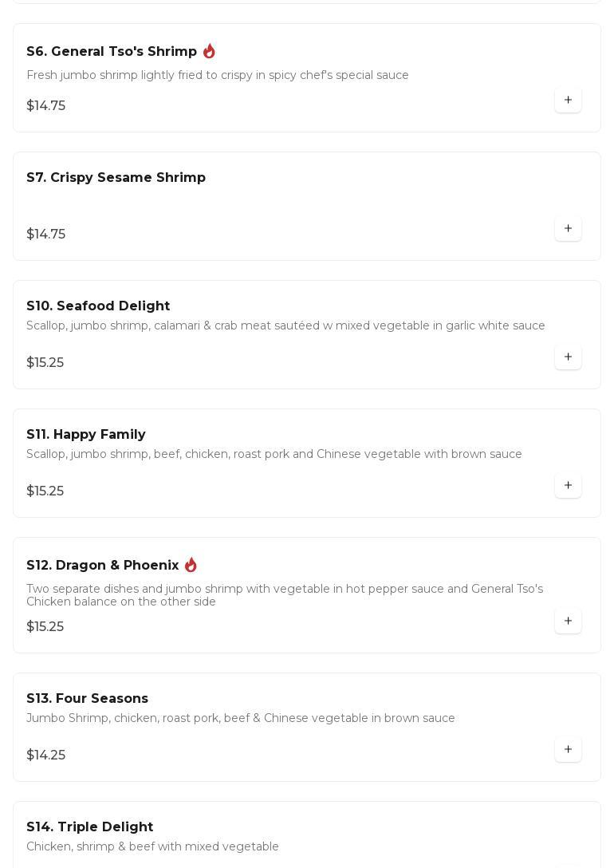Open S7. Crispy Sesame Shrimp item title
Image resolution: width=614 pixels, height=868 pixels.
click(116, 178)
